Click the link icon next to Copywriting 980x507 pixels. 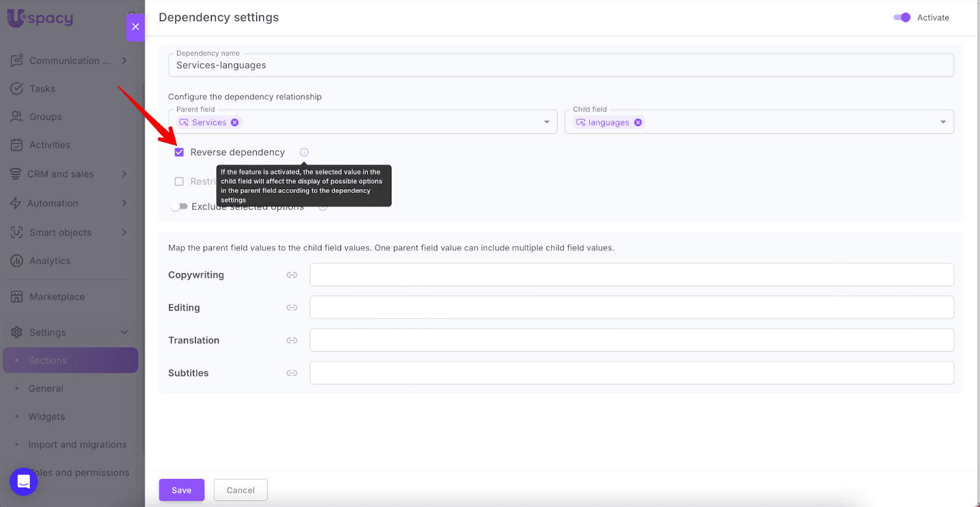[x=292, y=275]
